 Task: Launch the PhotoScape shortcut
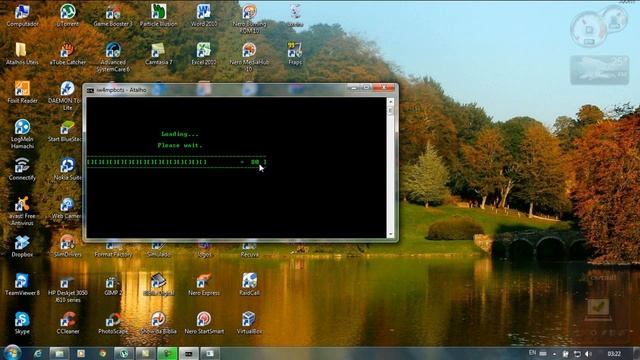(x=113, y=323)
